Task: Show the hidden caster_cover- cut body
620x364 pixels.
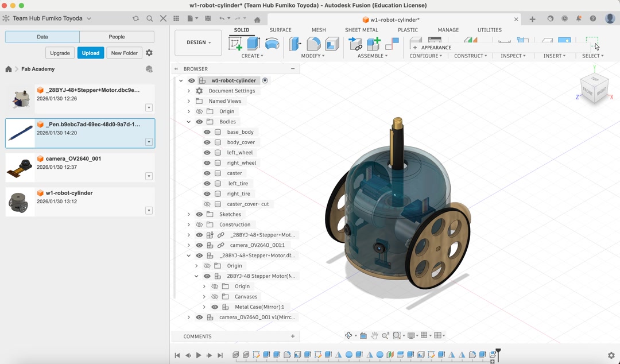Action: 207,204
